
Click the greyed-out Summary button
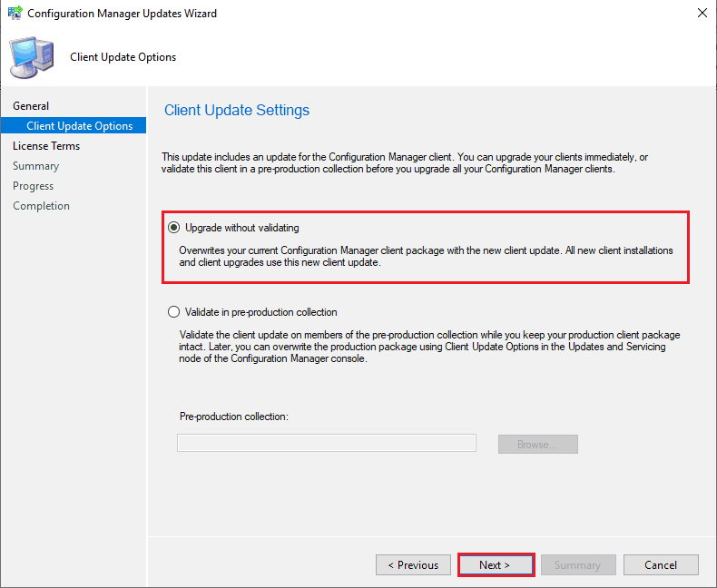click(578, 565)
